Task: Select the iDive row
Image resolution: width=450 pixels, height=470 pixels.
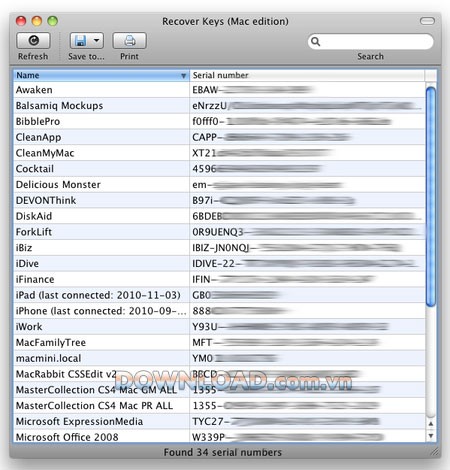Action: pos(219,263)
